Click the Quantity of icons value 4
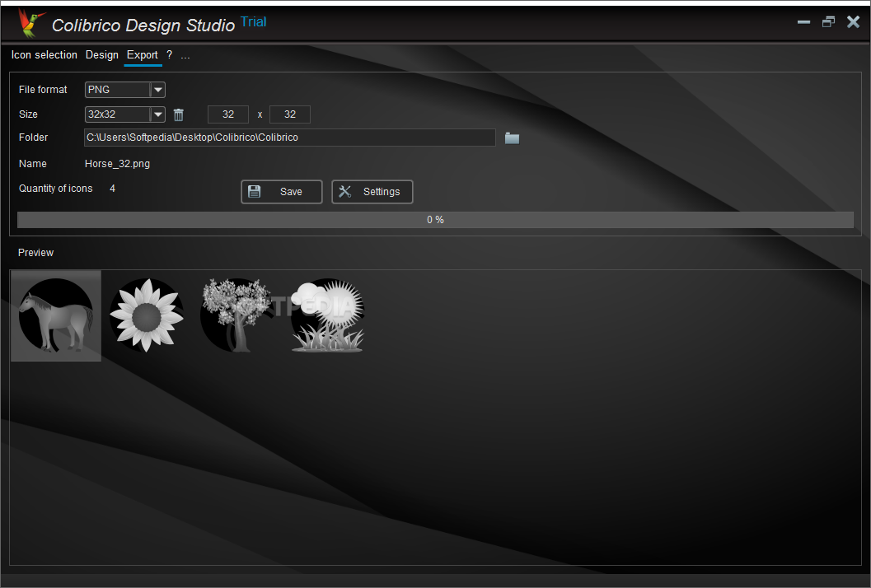Screen dimensions: 871x588 click(x=112, y=189)
